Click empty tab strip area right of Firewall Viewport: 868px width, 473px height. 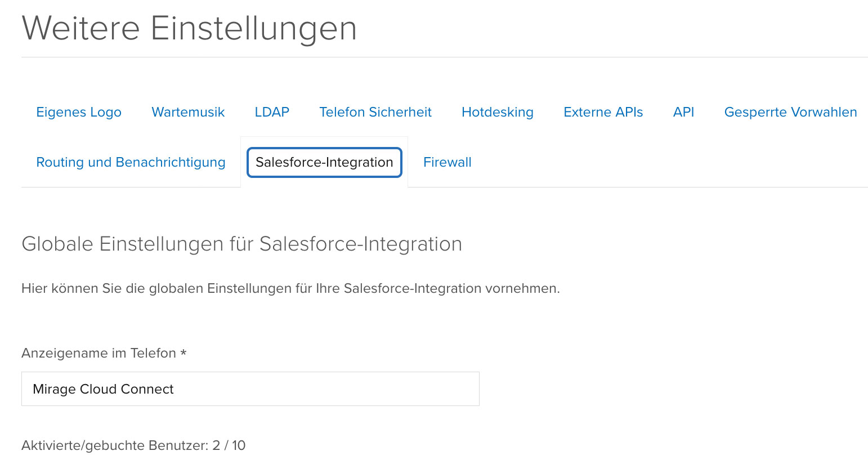tap(670, 162)
